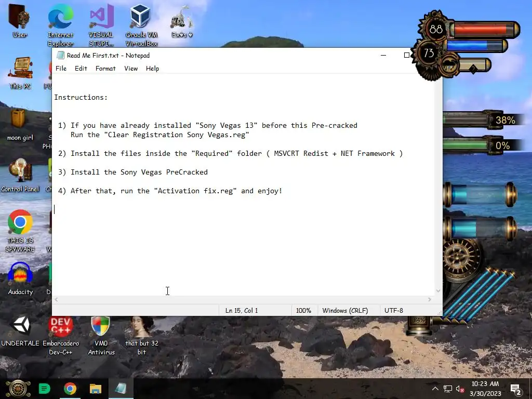Open File Explorer from the taskbar
This screenshot has width=532, height=399.
click(x=96, y=389)
